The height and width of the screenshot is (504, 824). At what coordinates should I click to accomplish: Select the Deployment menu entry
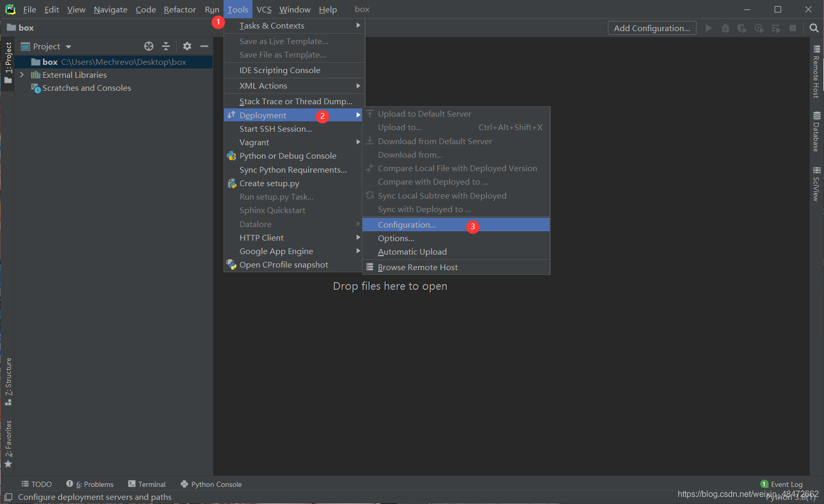[294, 115]
